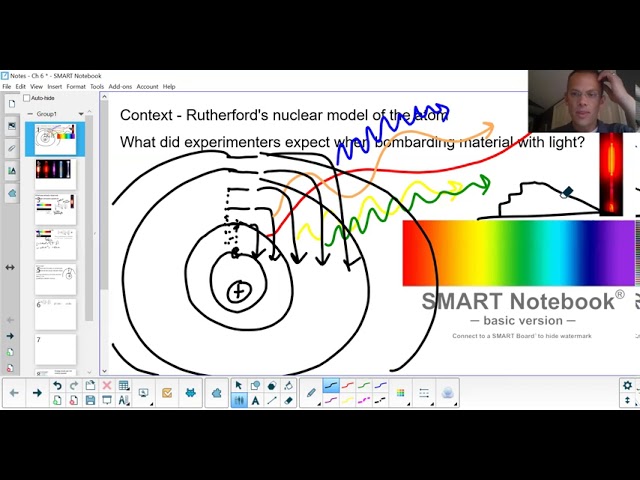Select page 2 thumbnail with spectrum tubes

coord(56,174)
